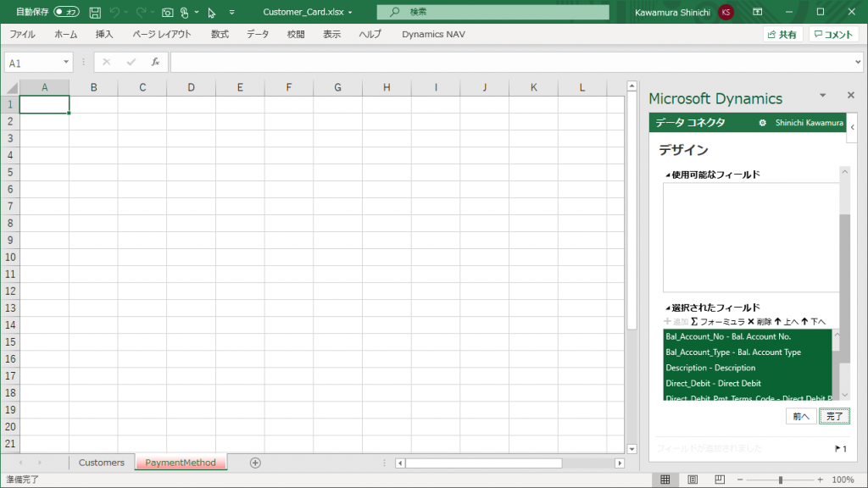Add a new sheet with plus icon
This screenshot has width=868, height=488.
click(x=255, y=463)
